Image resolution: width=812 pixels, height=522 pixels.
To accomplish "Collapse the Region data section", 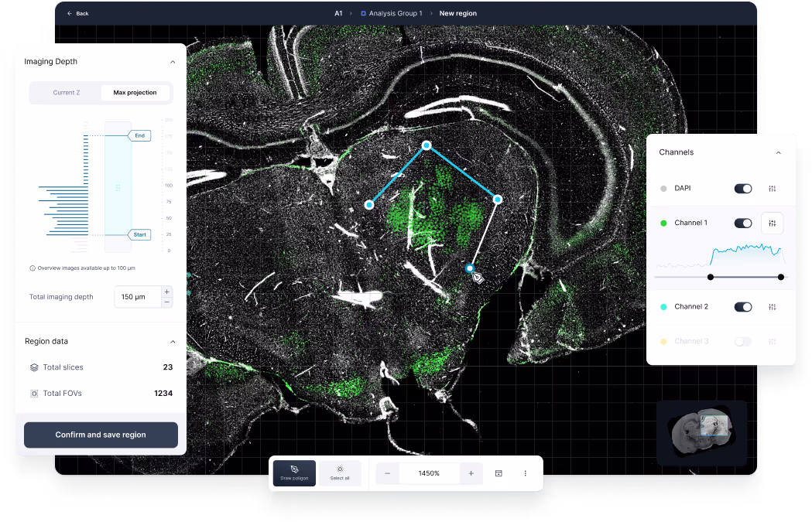I will 173,342.
